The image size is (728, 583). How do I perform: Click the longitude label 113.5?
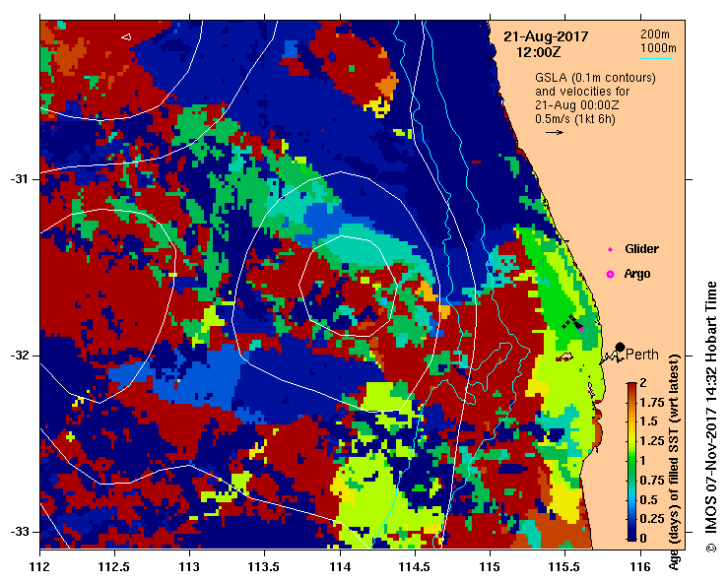tap(265, 567)
